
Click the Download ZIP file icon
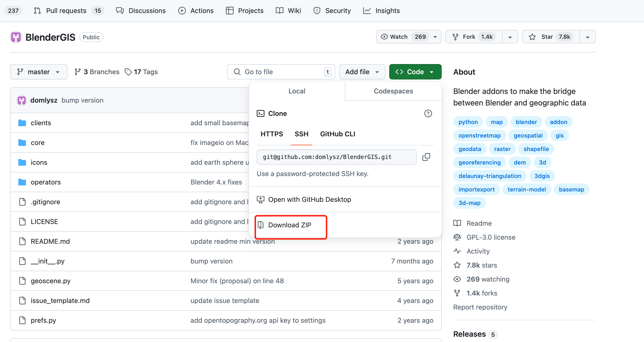pyautogui.click(x=261, y=225)
